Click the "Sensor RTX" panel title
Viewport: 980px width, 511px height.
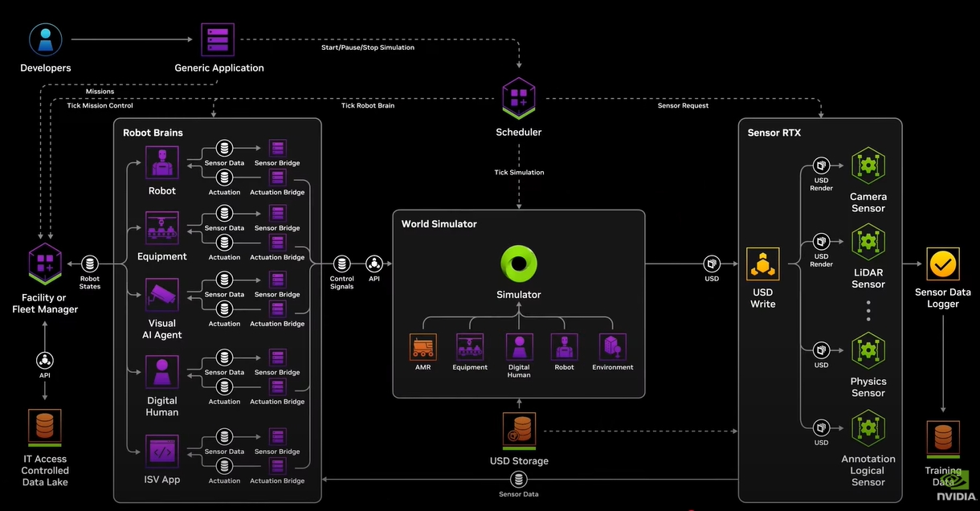774,133
